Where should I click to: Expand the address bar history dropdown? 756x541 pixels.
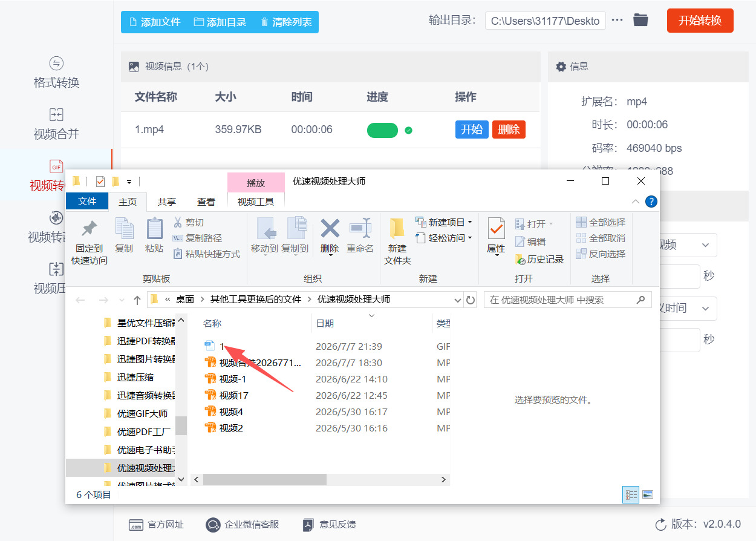457,300
